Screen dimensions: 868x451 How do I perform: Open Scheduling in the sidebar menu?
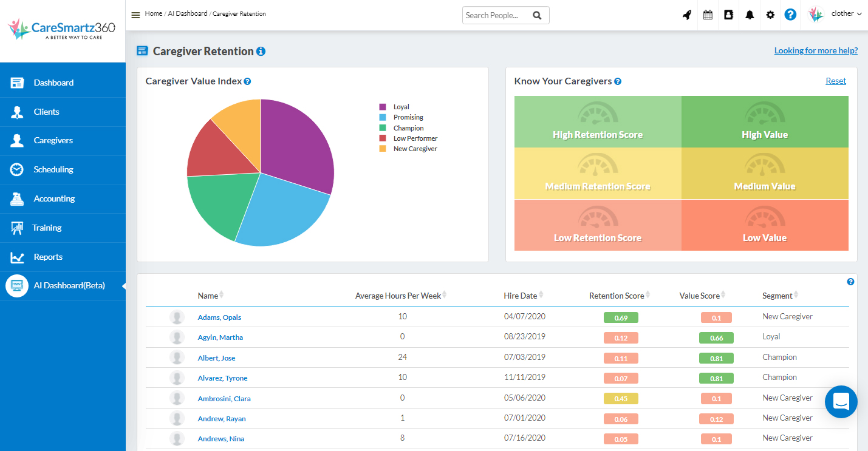tap(53, 170)
